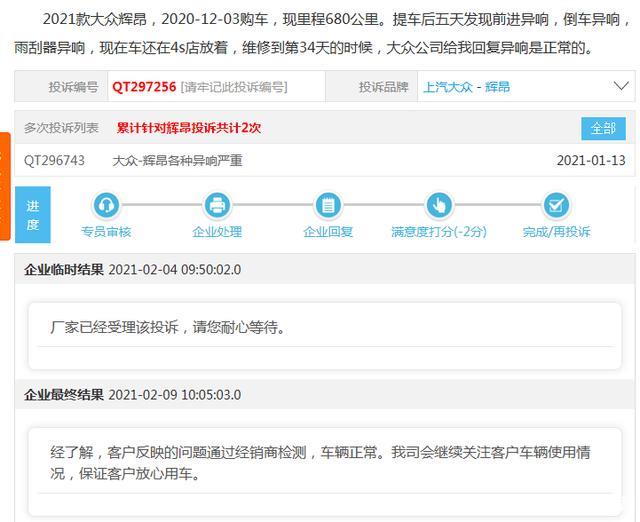Click the 企业临时结果 header

[x=64, y=270]
